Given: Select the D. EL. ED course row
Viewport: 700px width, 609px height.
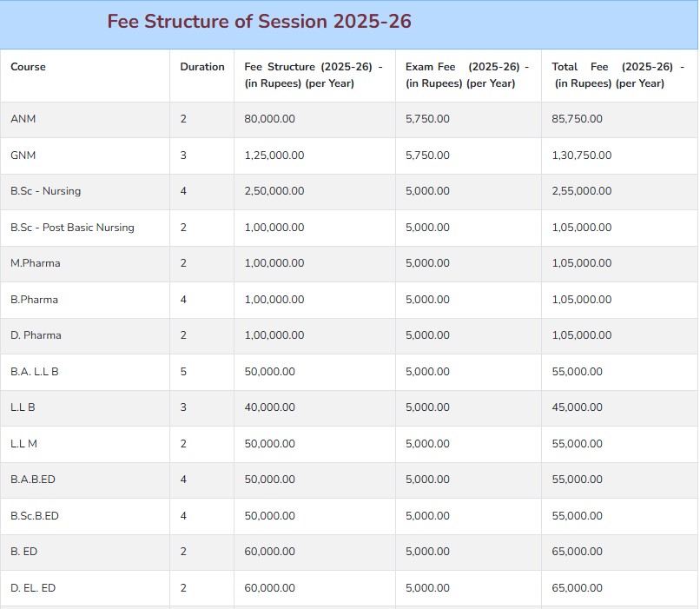Looking at the screenshot, I should coord(349,588).
